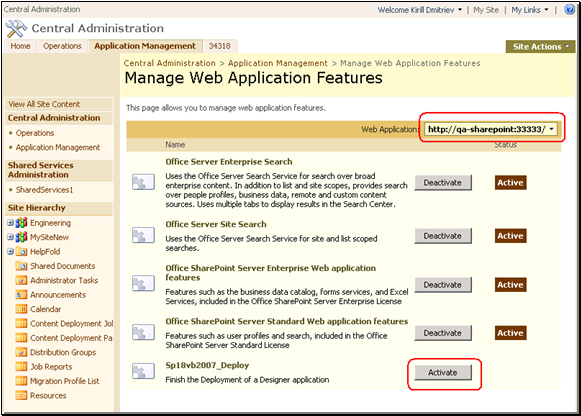The height and width of the screenshot is (416, 581).
Task: Click the Office Server Site Search title
Action: 216,224
